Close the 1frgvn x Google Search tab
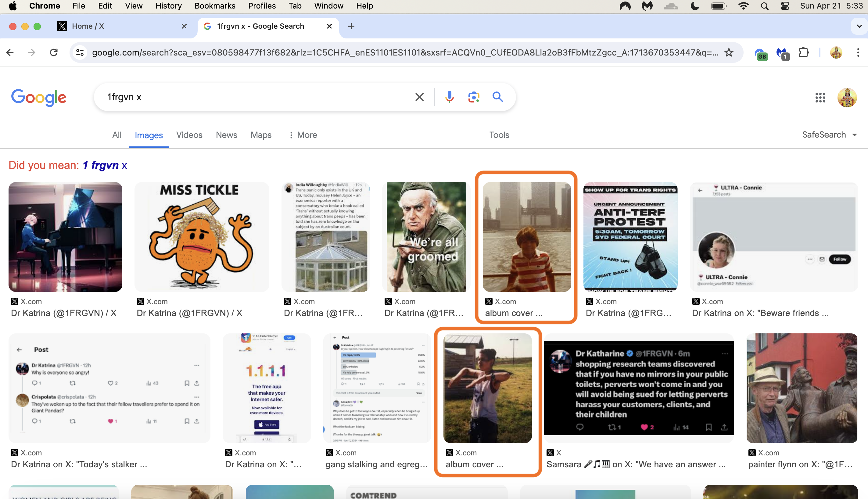 (329, 26)
